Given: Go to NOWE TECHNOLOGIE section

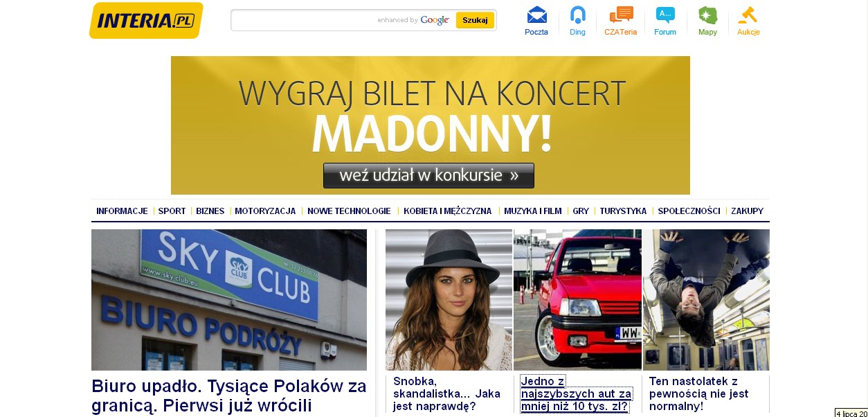Looking at the screenshot, I should coord(349,211).
